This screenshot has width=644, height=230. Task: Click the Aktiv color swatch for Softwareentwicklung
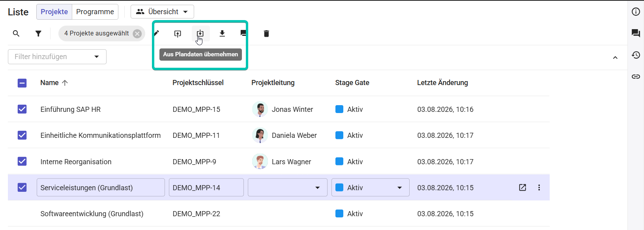(x=339, y=213)
